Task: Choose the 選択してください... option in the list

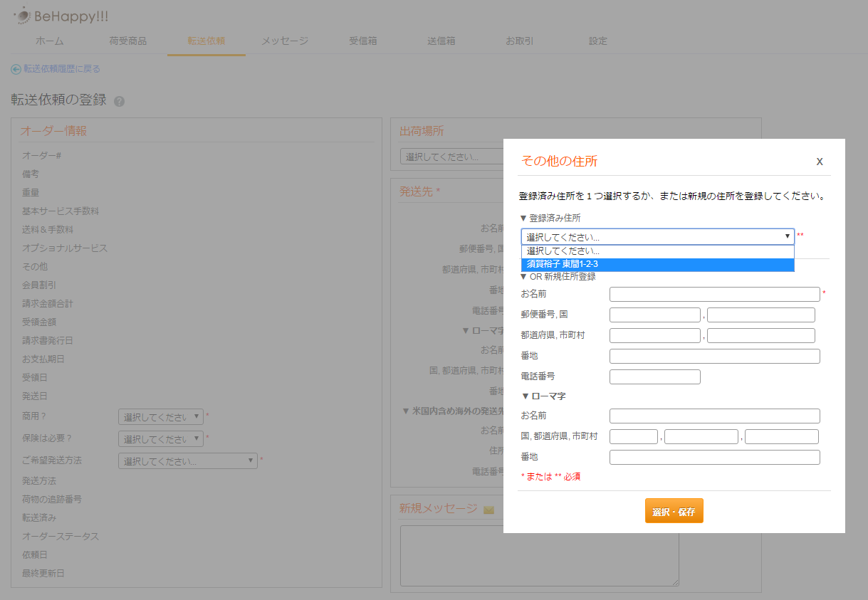Action: pos(657,251)
